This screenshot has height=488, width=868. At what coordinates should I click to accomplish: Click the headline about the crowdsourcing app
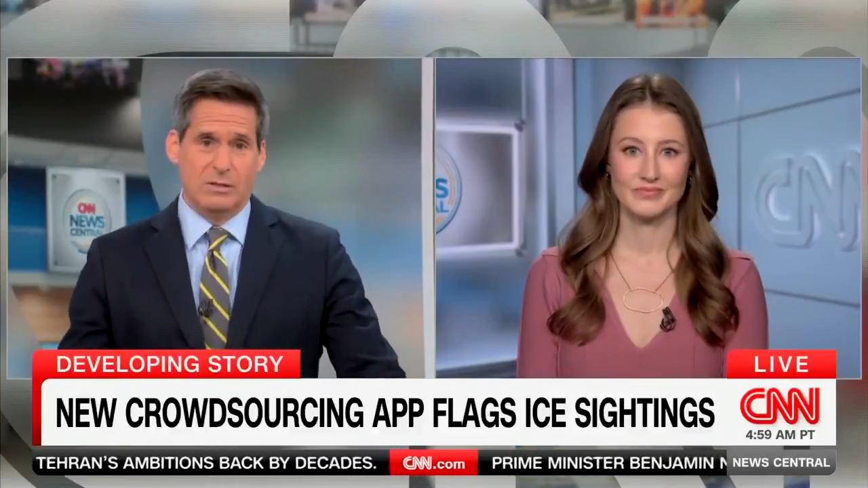[x=384, y=412]
